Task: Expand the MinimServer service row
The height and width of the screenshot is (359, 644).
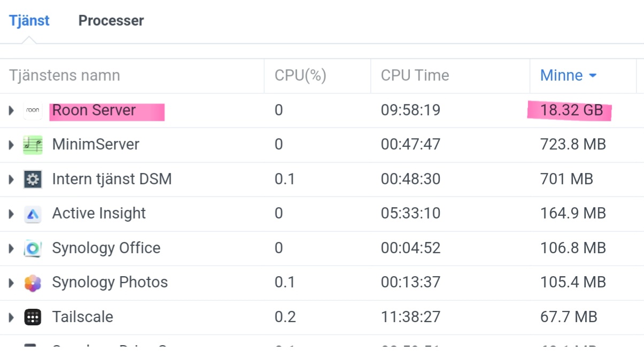Action: pos(11,145)
